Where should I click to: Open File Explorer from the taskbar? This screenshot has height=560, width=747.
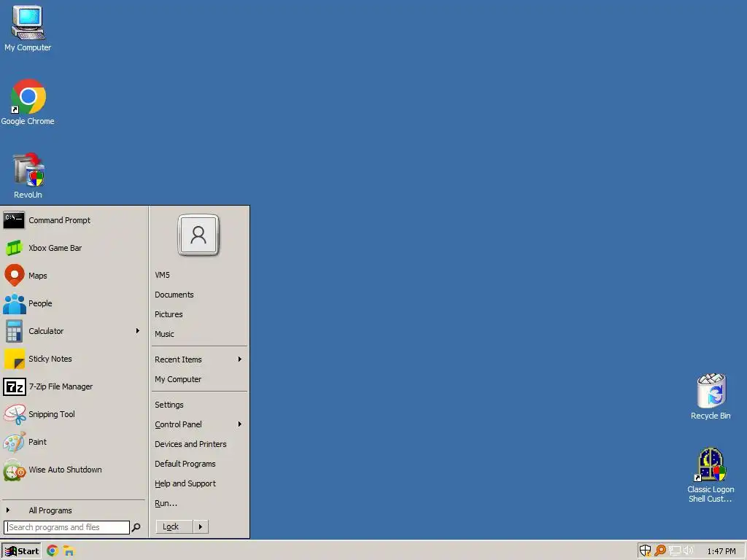point(69,551)
